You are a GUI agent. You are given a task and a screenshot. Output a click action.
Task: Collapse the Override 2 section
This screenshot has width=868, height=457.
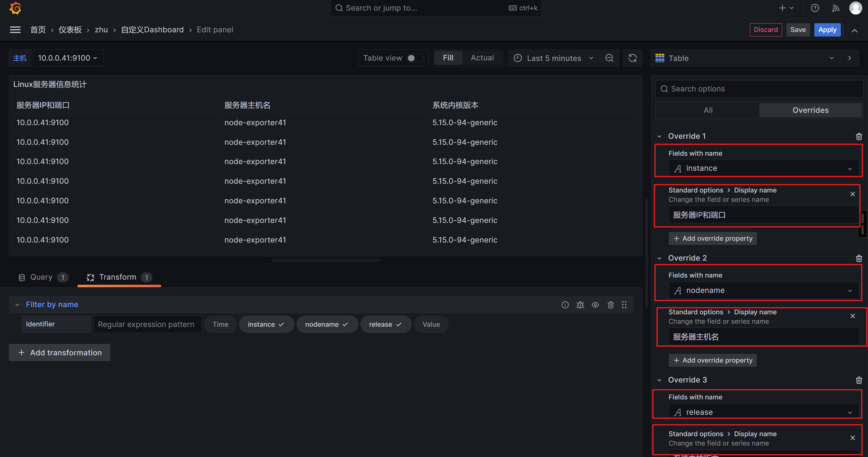click(x=659, y=258)
